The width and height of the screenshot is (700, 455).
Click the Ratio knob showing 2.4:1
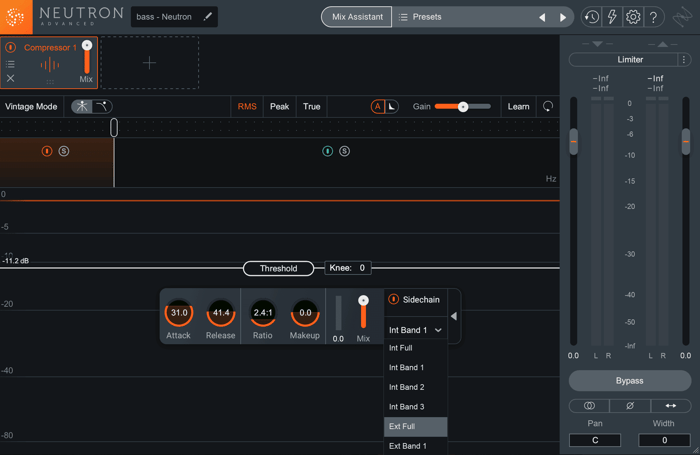[x=263, y=313]
